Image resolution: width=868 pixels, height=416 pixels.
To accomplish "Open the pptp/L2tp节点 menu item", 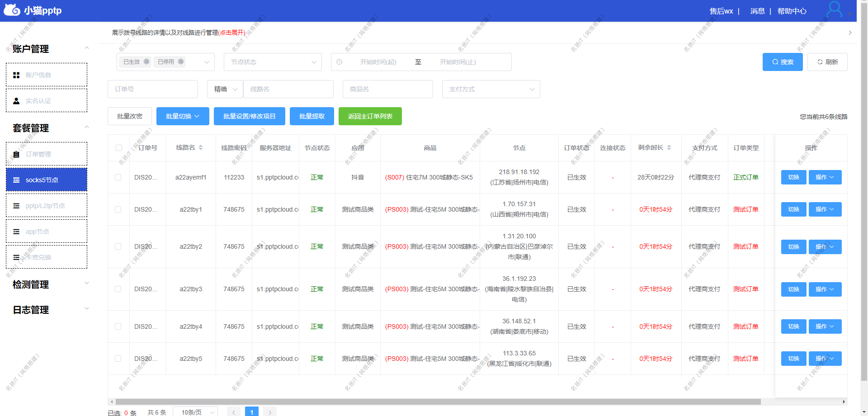I will click(46, 206).
